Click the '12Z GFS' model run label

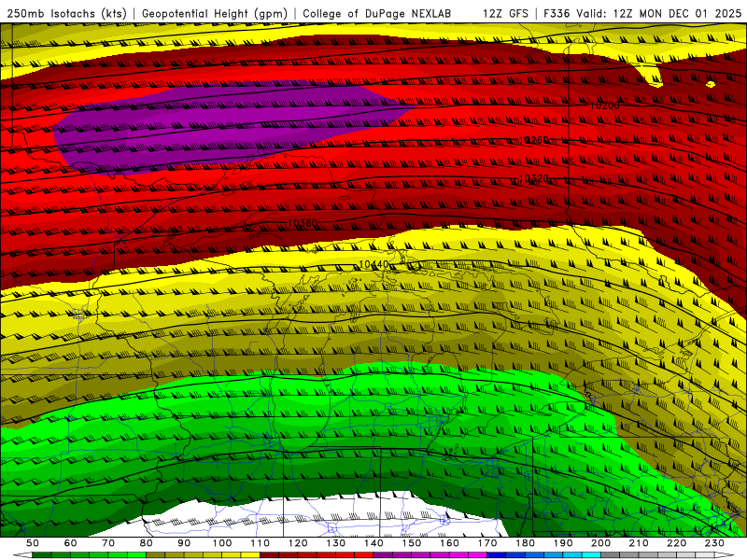[x=505, y=13]
